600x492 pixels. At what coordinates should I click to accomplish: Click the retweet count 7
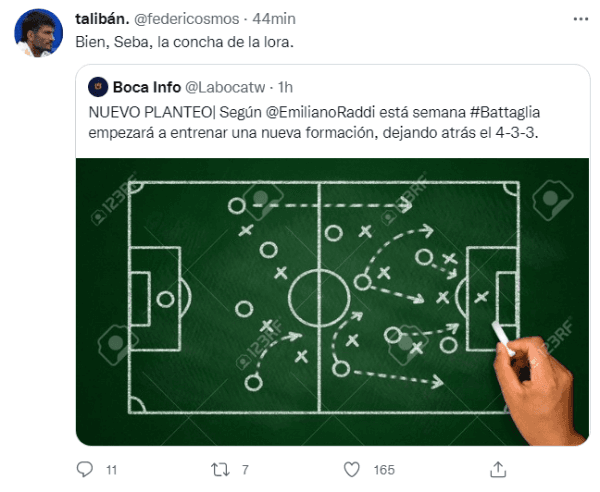245,468
